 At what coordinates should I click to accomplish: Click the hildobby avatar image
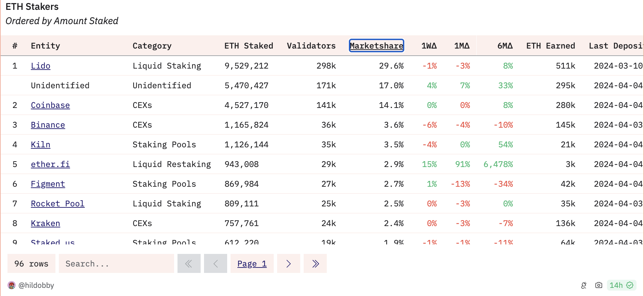[x=12, y=285]
